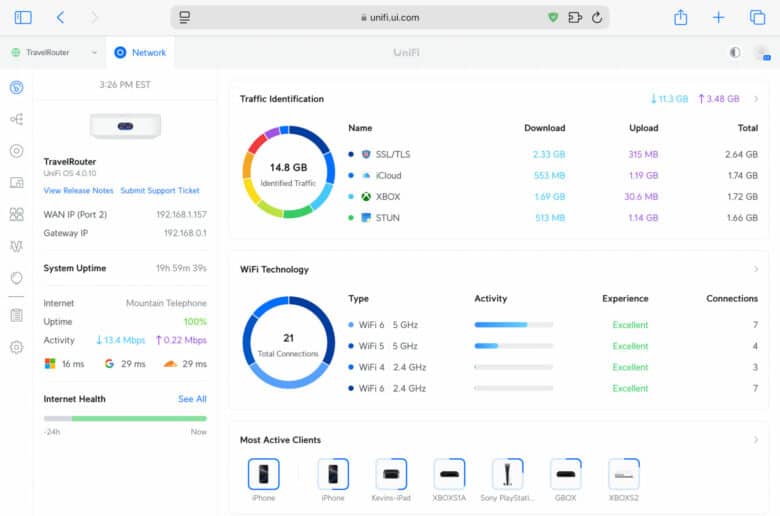Click the WiFi 6 5 GHz activity bar
Screen dimensions: 780x516
pos(514,325)
